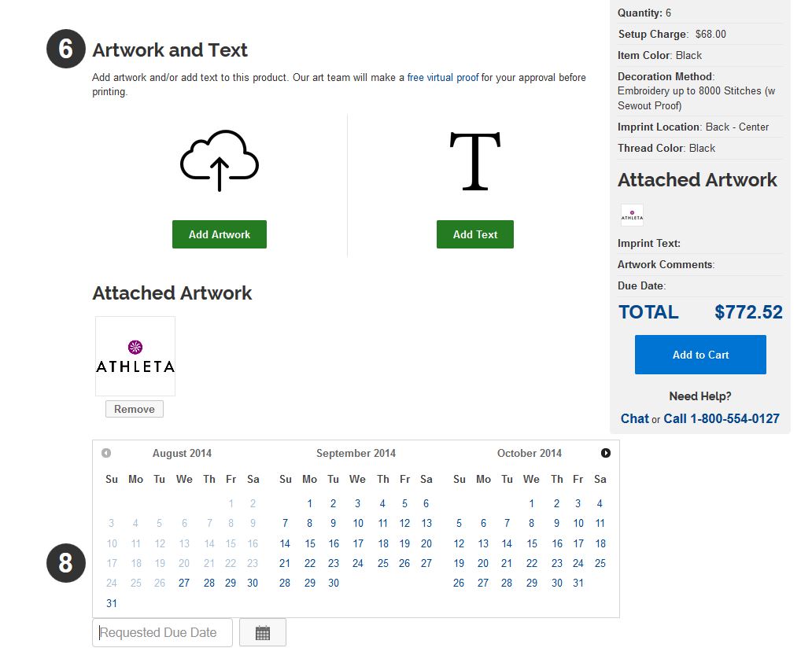Start a Chat for help
Viewport: 812px width, 670px height.
[x=634, y=418]
